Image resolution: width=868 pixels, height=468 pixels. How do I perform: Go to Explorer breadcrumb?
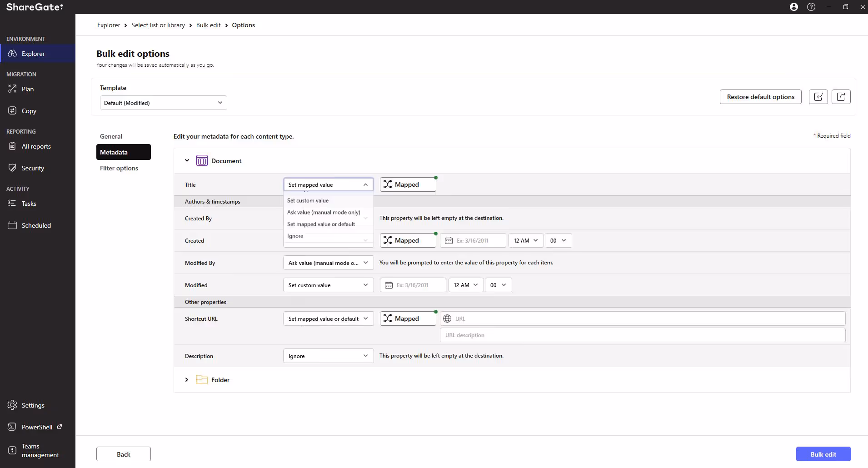coord(109,25)
